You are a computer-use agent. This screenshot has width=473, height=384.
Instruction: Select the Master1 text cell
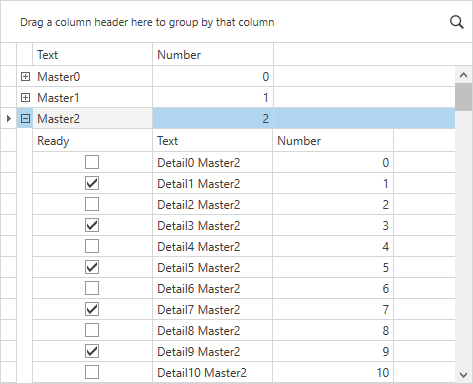point(93,98)
